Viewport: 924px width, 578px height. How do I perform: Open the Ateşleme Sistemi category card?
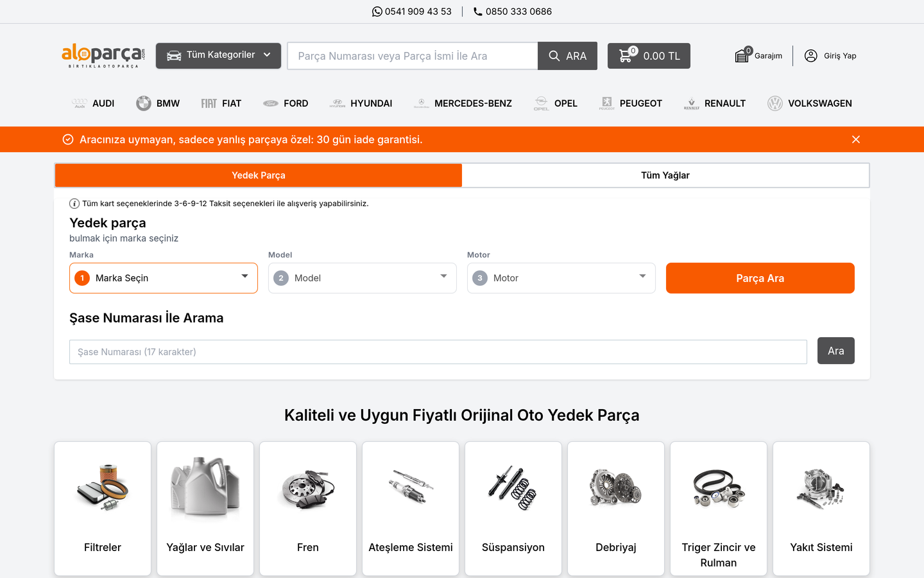[x=411, y=509]
